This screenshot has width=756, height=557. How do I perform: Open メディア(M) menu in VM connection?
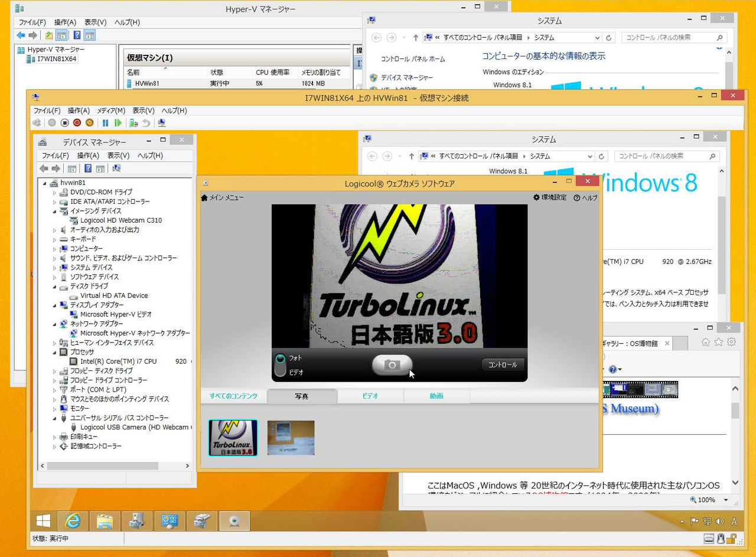(x=111, y=110)
